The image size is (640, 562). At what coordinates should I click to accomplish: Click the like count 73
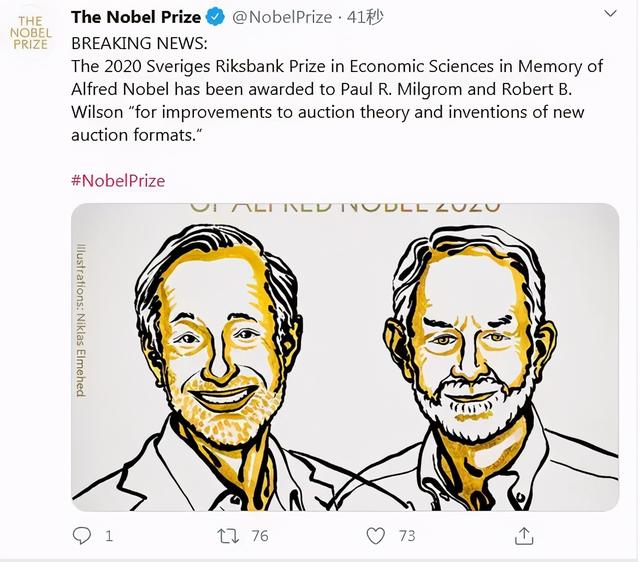[407, 536]
